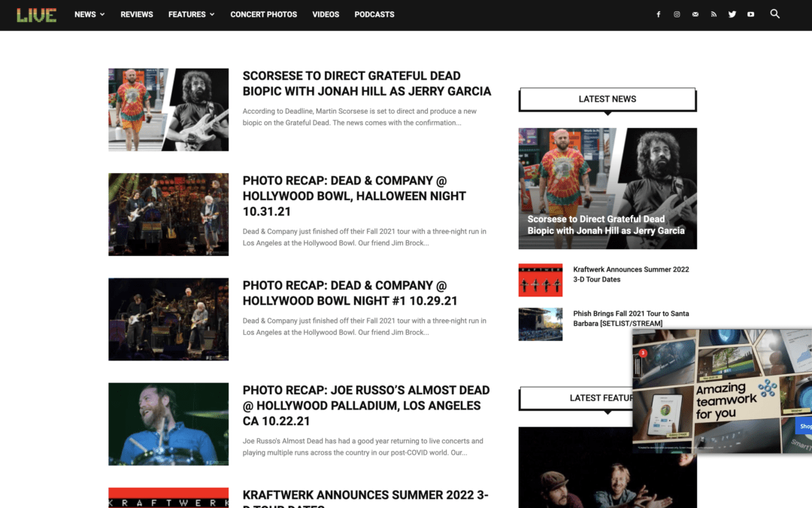
Task: Open the Joe Russo's Almost Dead recap
Action: coord(365,405)
